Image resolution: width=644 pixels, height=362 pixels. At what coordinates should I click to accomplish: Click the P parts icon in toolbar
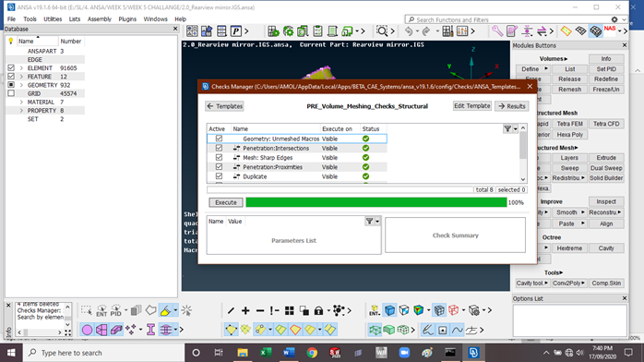(236, 31)
